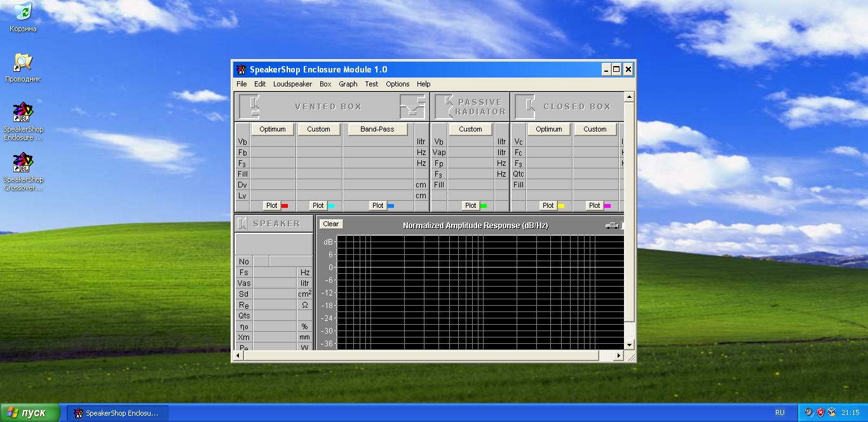Screen dimensions: 868x422
Task: Click the yellow plot color swatch
Action: pyautogui.click(x=561, y=206)
